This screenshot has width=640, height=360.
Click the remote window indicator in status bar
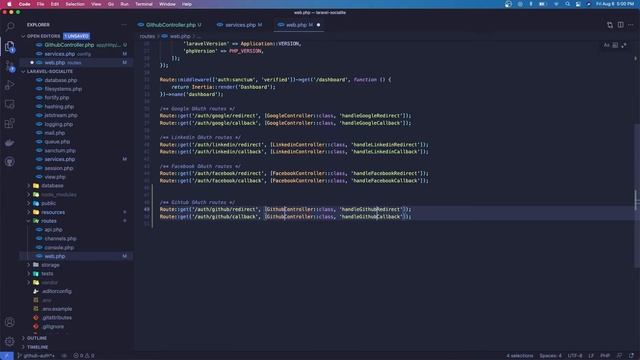pyautogui.click(x=7, y=356)
